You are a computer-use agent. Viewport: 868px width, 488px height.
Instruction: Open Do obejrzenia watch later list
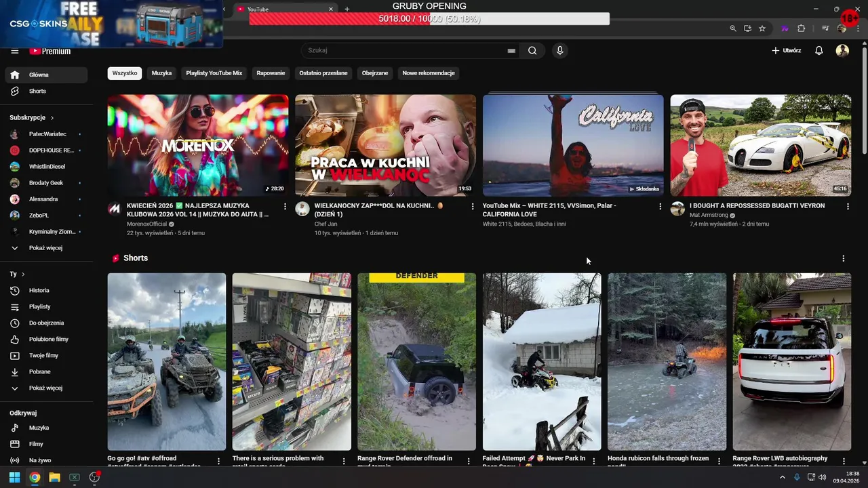(46, 323)
